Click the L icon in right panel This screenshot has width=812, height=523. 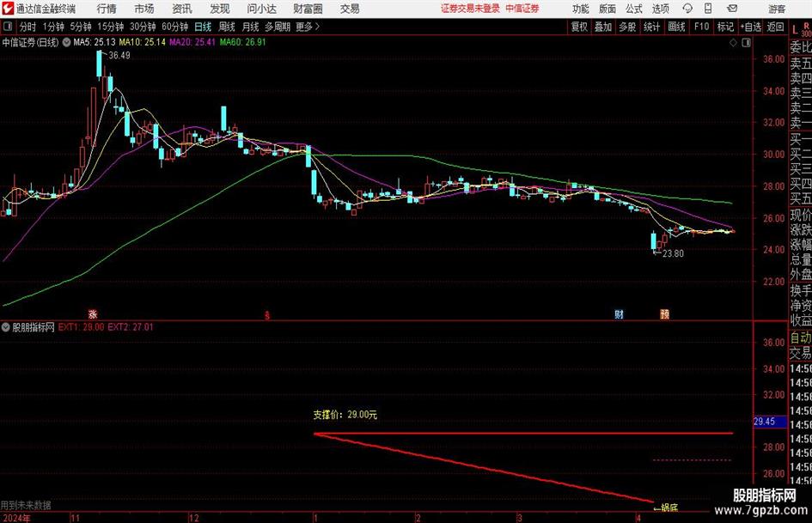796,30
